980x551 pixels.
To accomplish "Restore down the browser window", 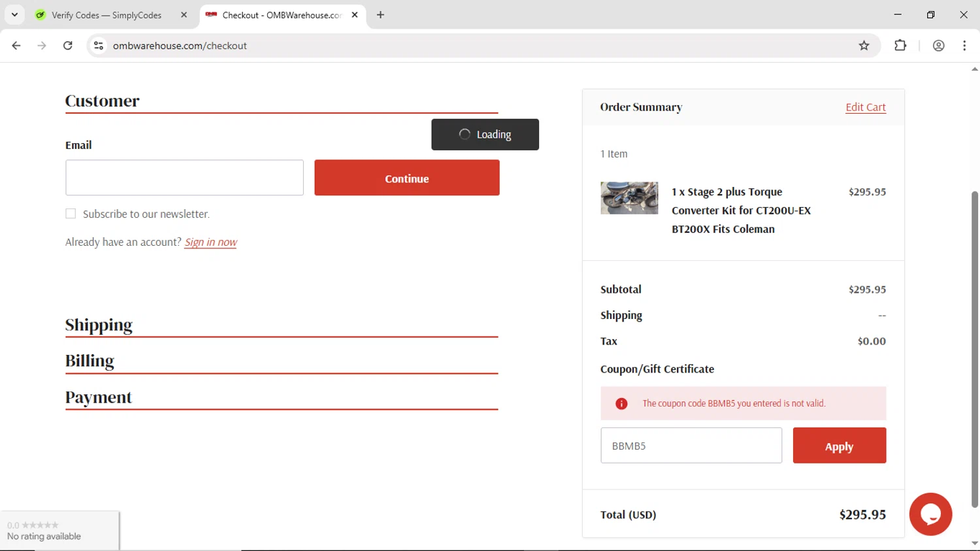I will [x=930, y=14].
